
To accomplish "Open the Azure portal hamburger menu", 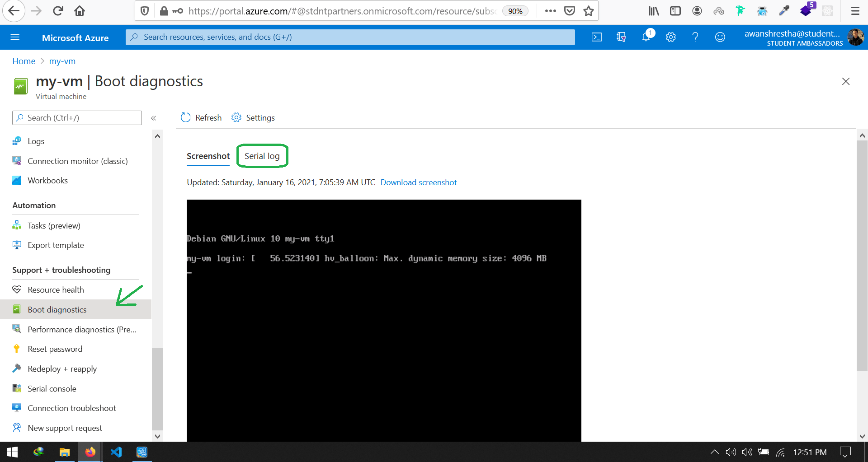I will [15, 37].
